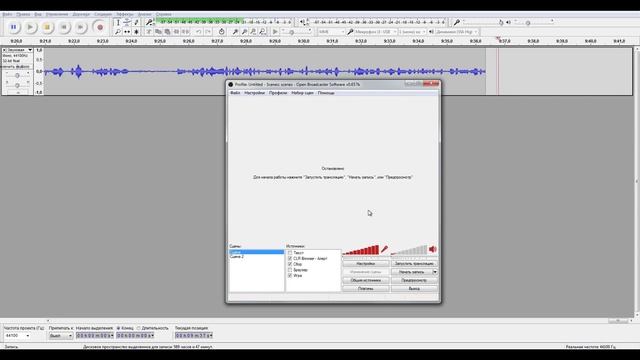Adjust the audio track gain slider
The image size is (640, 360).
coord(17,76)
